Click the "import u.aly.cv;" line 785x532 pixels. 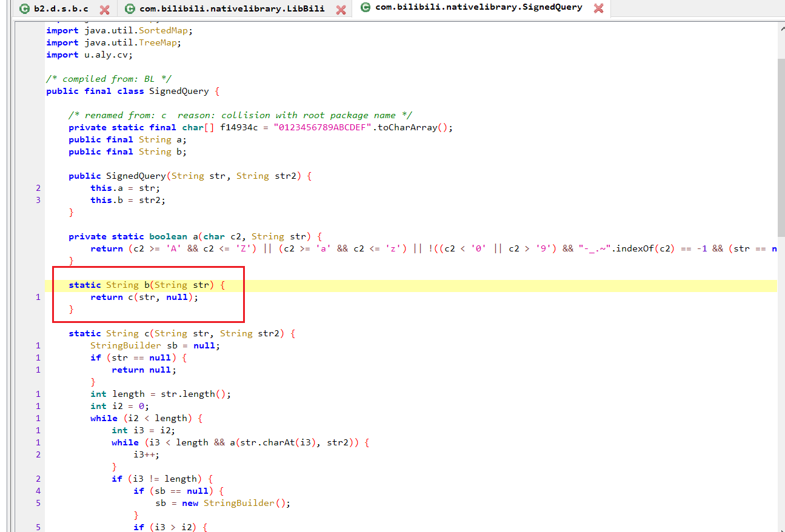[x=89, y=55]
